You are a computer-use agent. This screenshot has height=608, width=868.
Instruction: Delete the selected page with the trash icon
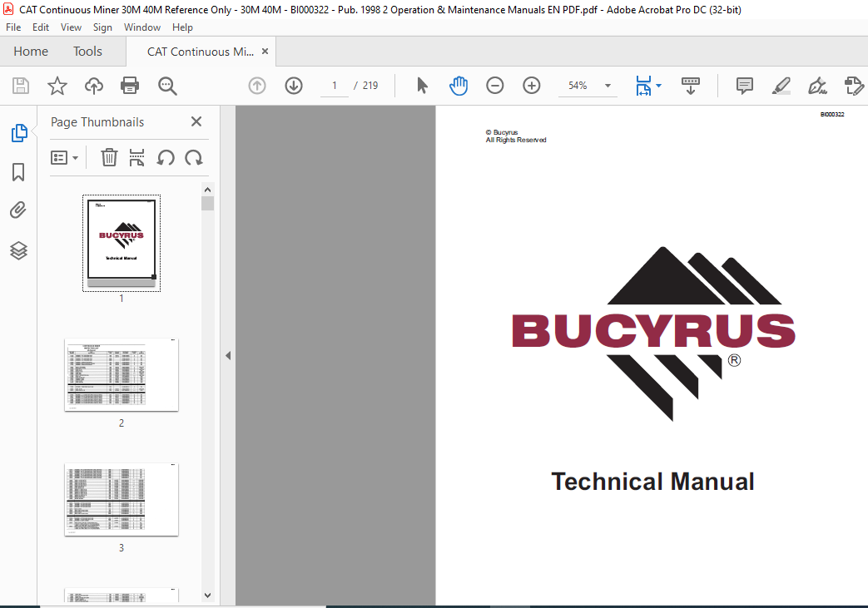[x=109, y=158]
